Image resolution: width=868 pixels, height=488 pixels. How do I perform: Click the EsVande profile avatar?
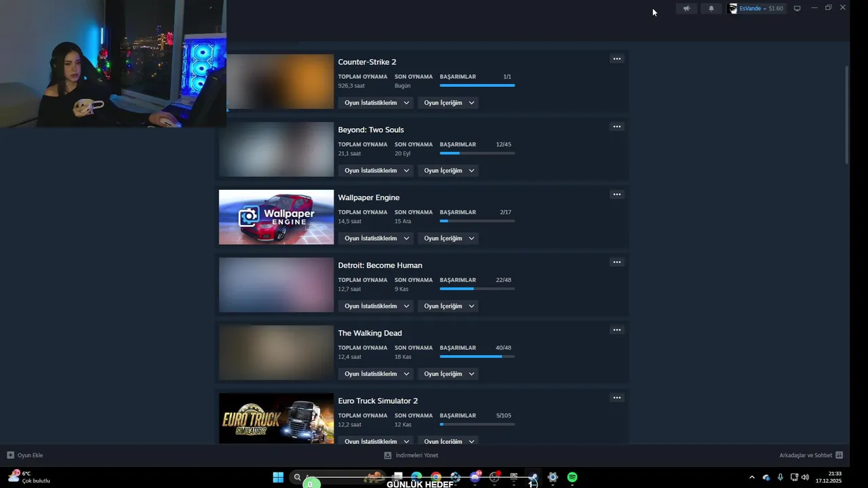(733, 9)
